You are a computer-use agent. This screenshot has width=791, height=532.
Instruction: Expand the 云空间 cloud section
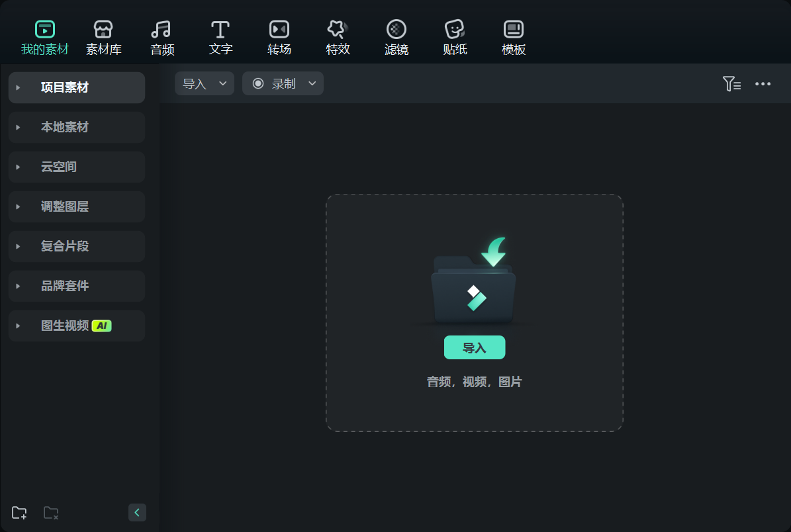(19, 167)
